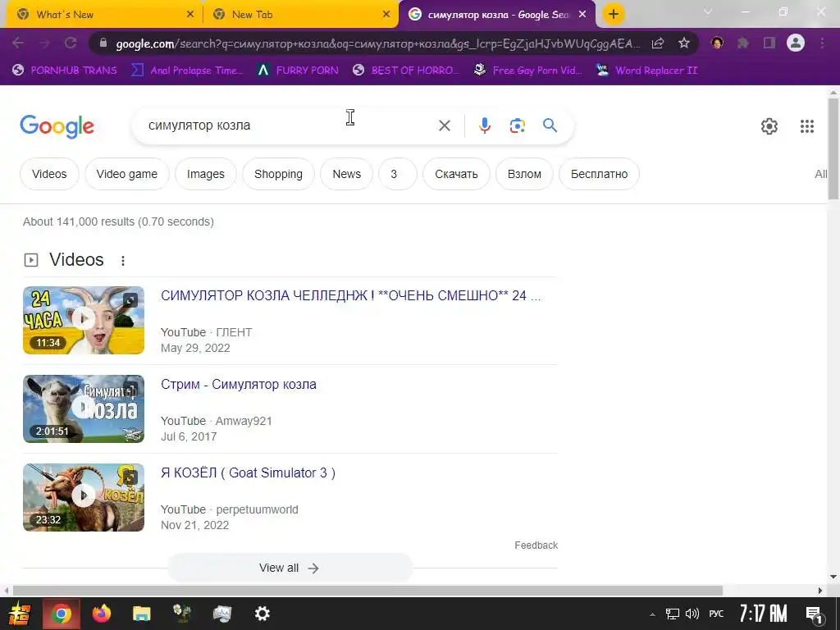Click the voice search microphone icon
Screen dimensions: 840x630
coord(484,126)
